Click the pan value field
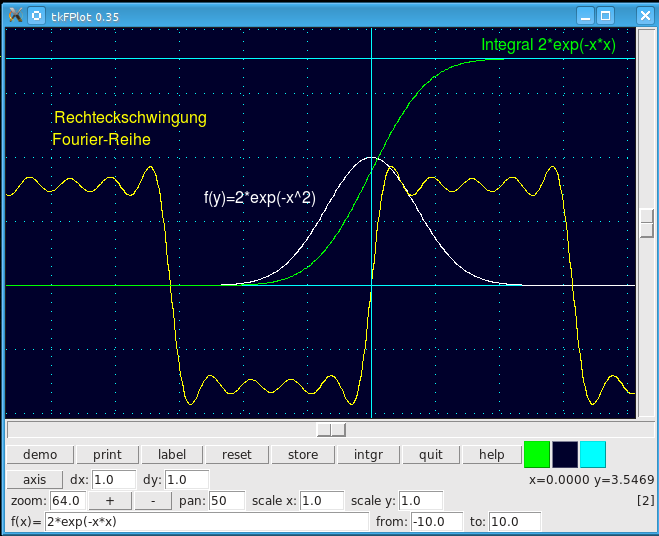Screen dimensions: 659x536 click(227, 501)
